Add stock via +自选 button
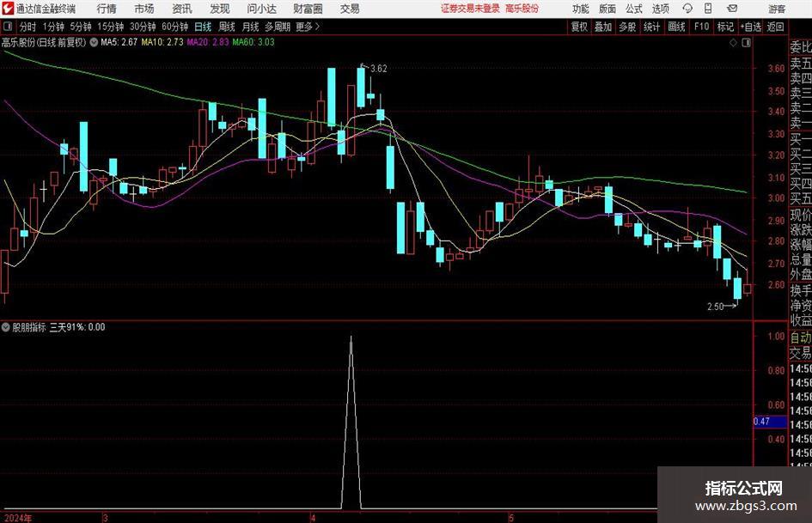 point(750,27)
